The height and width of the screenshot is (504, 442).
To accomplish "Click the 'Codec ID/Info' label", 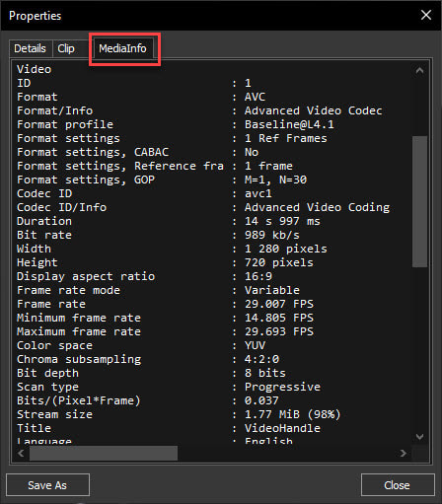I will [x=62, y=207].
